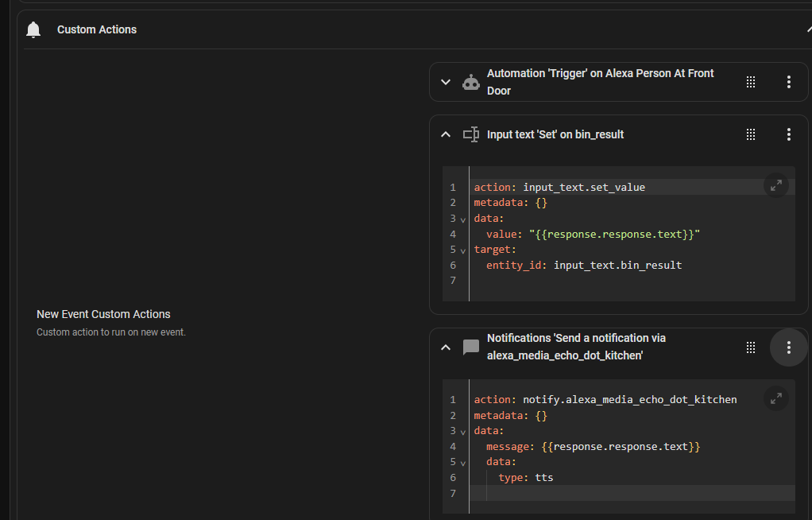Screen dimensions: 812x520
Task: Expand the notify.alexa_media code editor to fullscreen
Action: (x=775, y=398)
